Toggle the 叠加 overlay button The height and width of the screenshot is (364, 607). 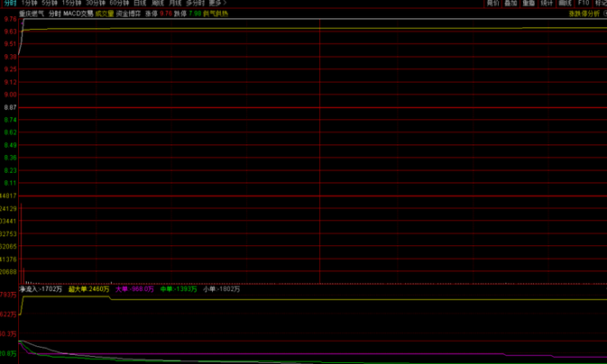click(510, 4)
